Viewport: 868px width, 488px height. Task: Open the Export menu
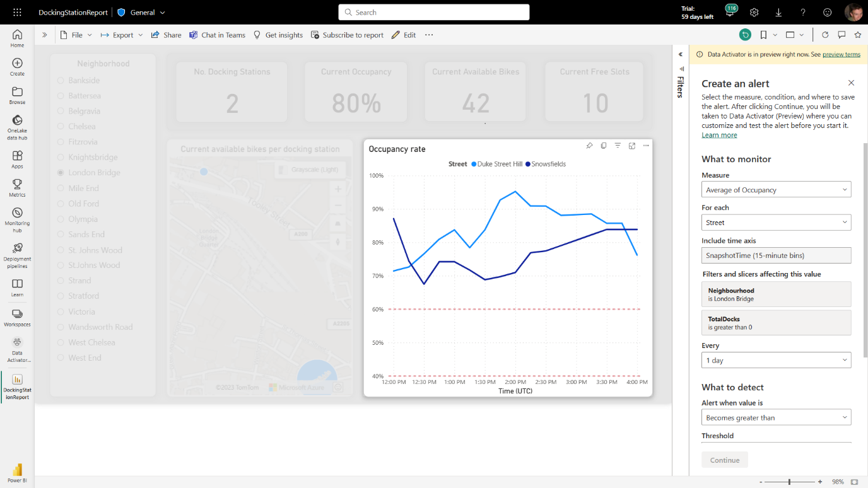[x=122, y=35]
